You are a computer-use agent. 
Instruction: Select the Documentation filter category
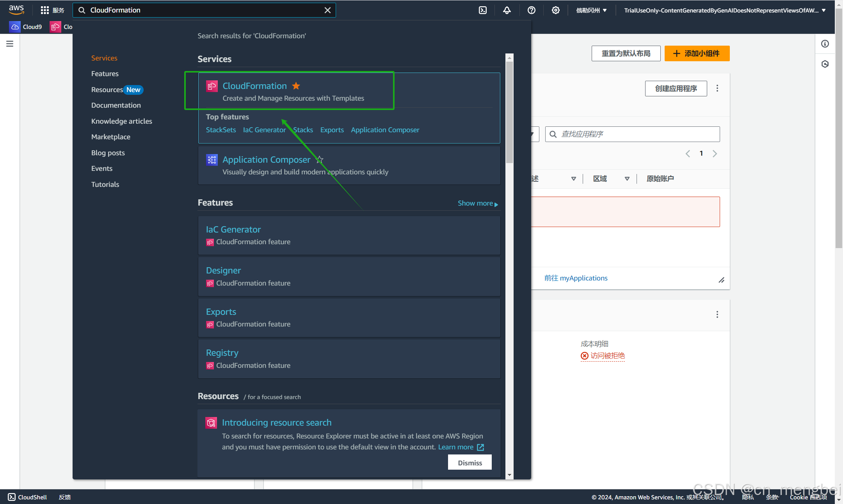click(x=116, y=105)
